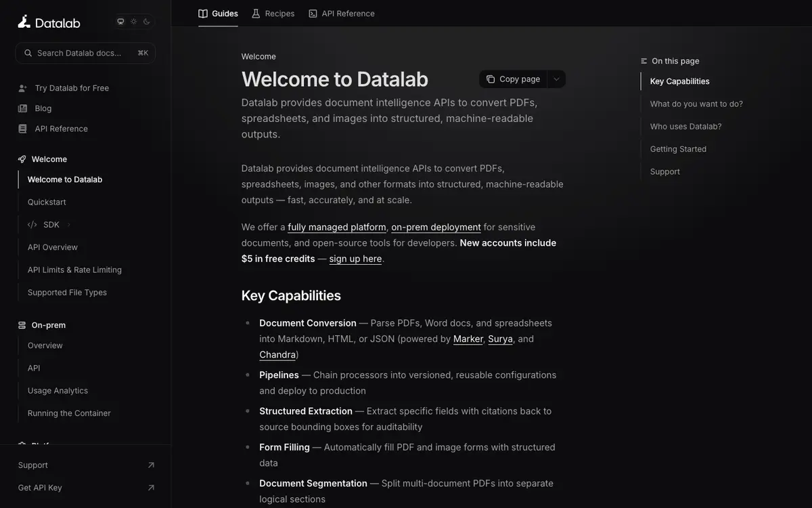Jump to Support in page outline
This screenshot has width=812, height=508.
[664, 171]
